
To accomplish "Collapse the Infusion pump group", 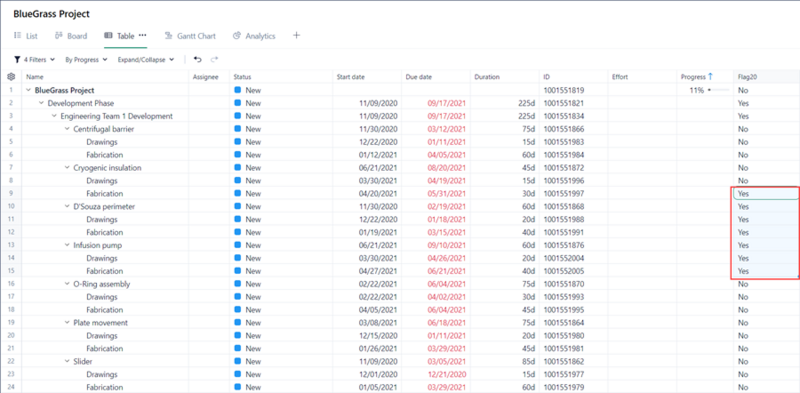I will click(x=67, y=245).
